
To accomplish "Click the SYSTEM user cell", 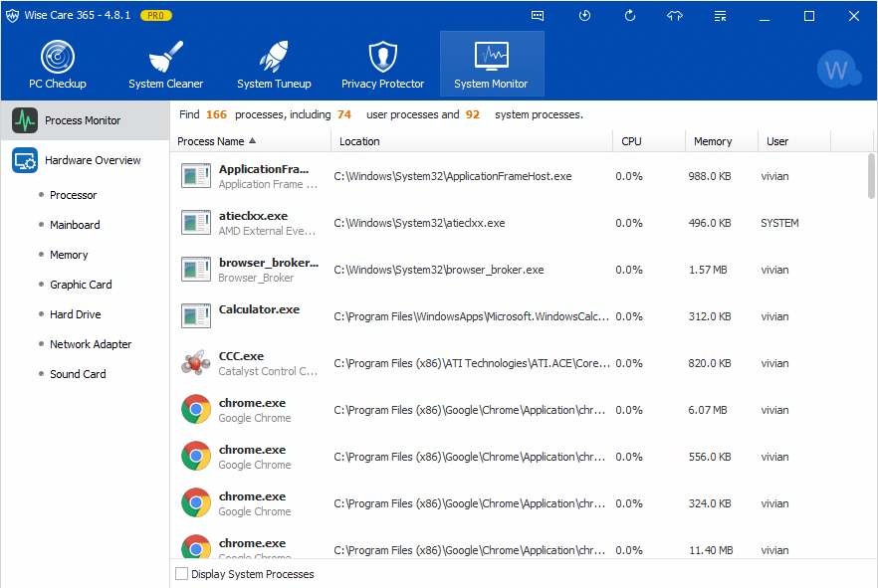I will point(779,223).
